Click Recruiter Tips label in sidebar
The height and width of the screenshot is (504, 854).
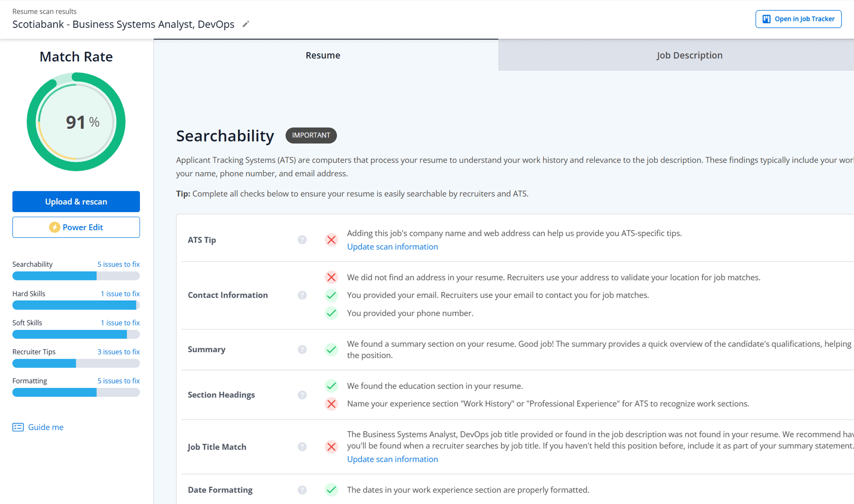pyautogui.click(x=34, y=352)
